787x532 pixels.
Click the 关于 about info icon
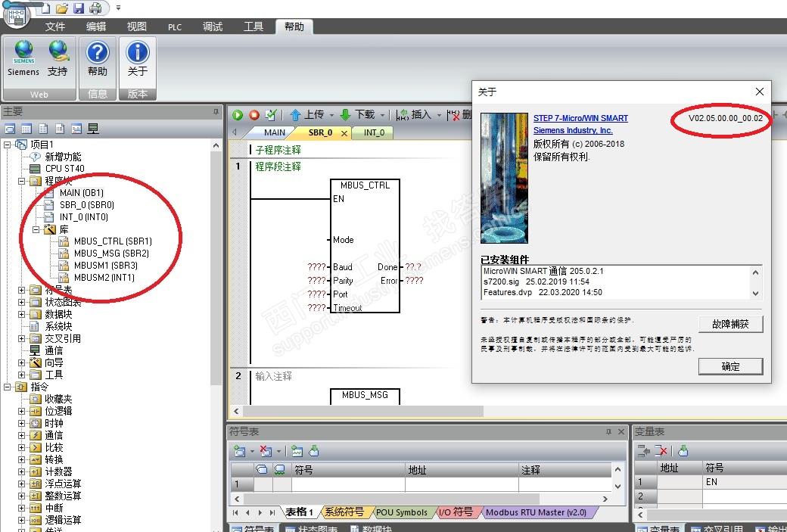(138, 58)
